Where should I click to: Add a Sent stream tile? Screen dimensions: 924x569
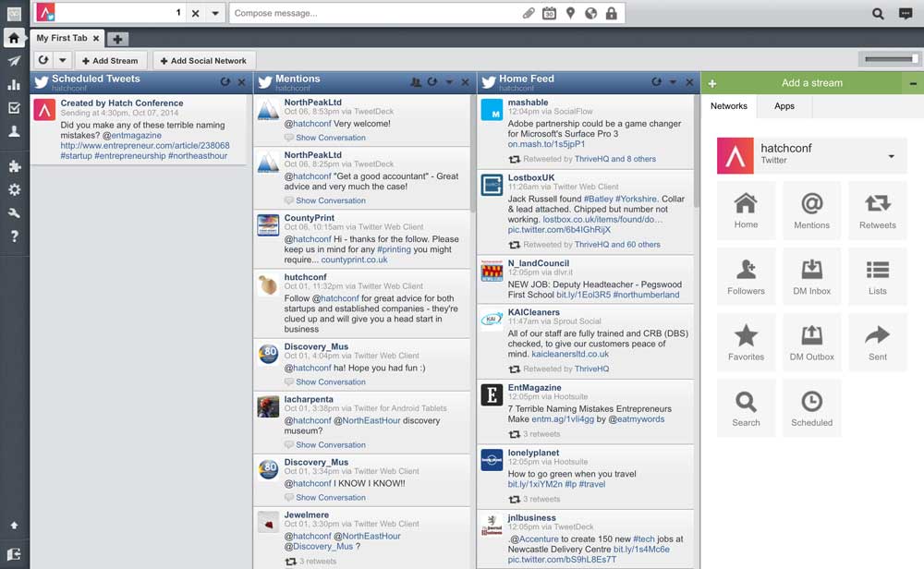[x=878, y=343]
